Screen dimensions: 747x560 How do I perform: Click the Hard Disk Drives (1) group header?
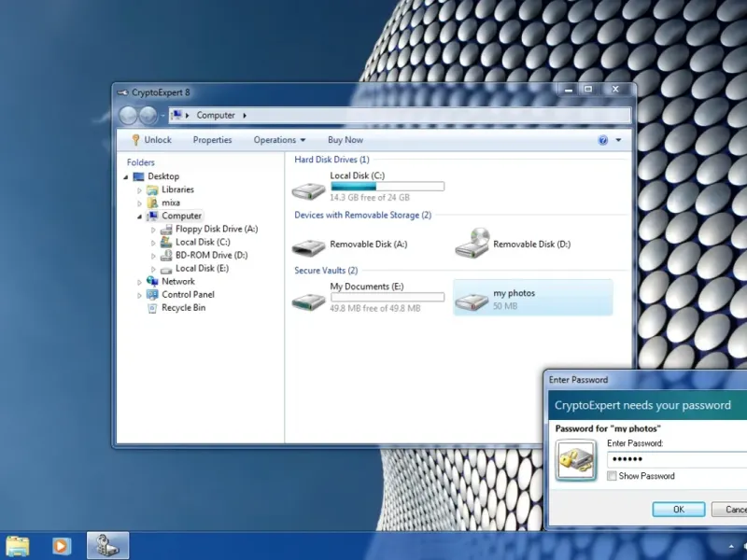coord(331,160)
